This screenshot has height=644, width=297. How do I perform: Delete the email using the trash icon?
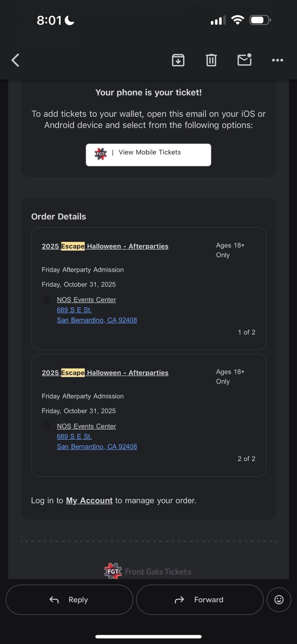211,60
